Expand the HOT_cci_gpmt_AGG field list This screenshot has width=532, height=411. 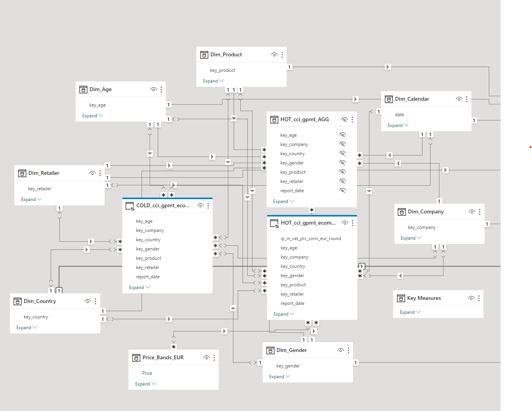tap(284, 201)
